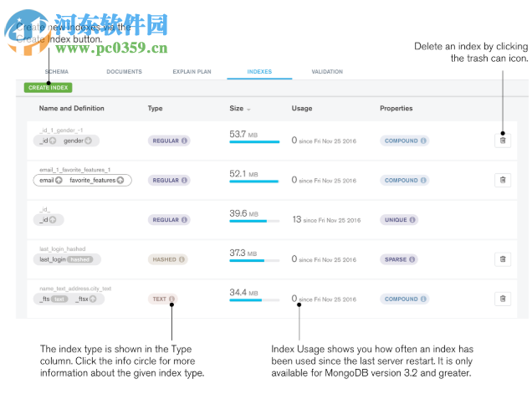Click the 34.4 MB size bar
Viewport: 532px width, 394px height.
[254, 300]
